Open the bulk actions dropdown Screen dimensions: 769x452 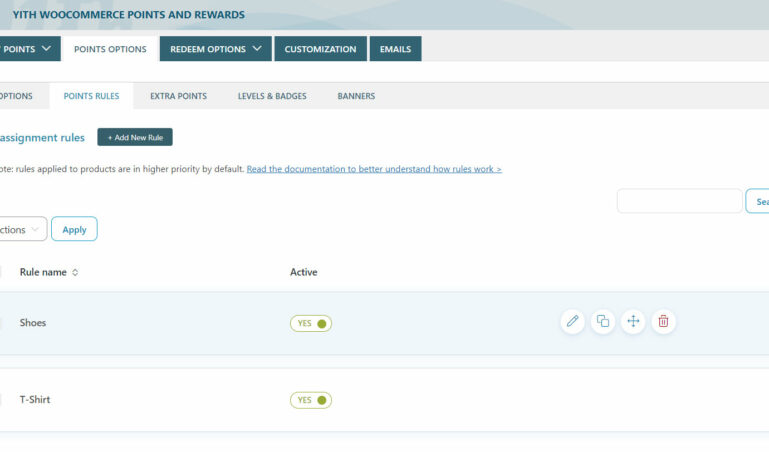click(x=22, y=229)
